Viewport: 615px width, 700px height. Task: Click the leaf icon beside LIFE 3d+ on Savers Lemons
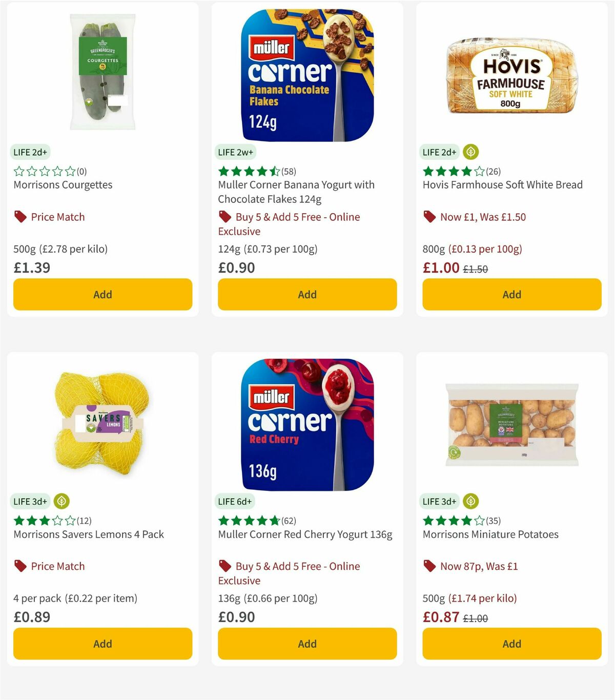point(60,501)
